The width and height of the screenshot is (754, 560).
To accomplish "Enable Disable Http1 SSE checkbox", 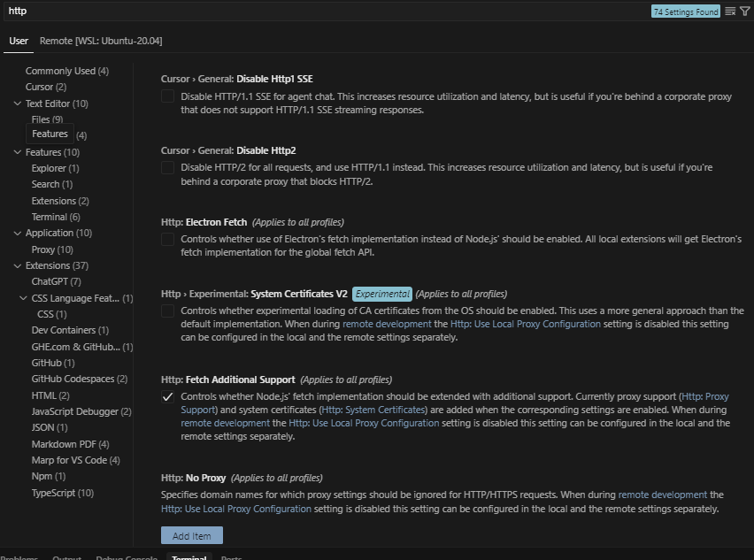I will pos(167,96).
